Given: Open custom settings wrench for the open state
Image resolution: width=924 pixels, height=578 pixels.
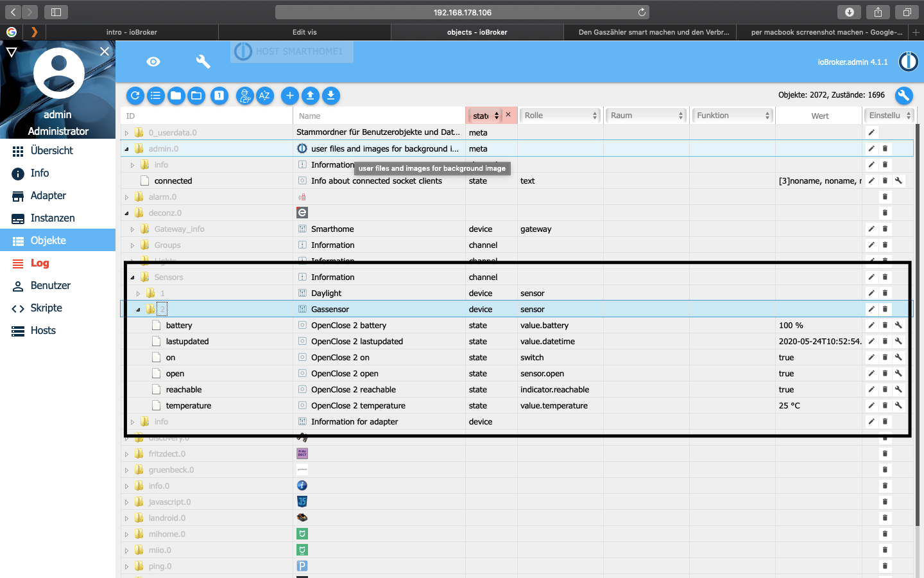Looking at the screenshot, I should [x=898, y=374].
